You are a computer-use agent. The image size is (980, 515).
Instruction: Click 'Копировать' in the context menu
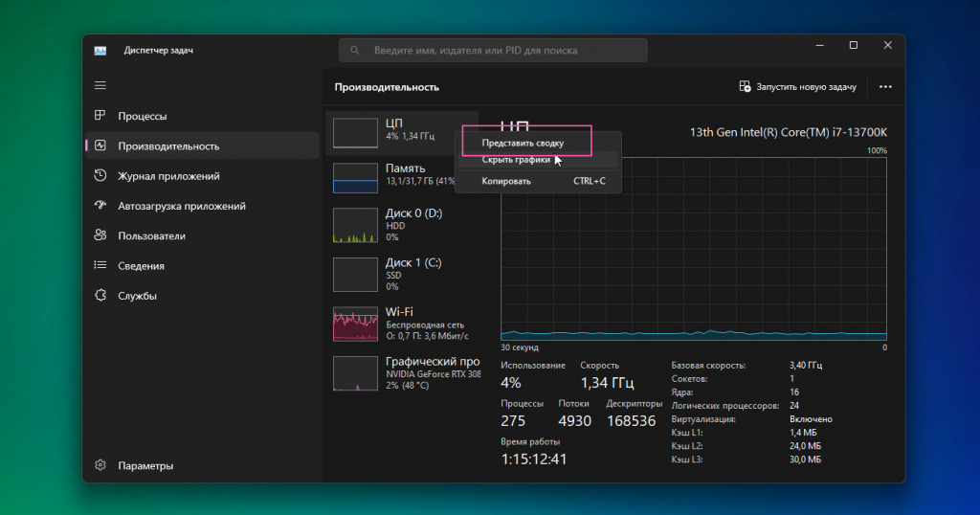coord(506,181)
